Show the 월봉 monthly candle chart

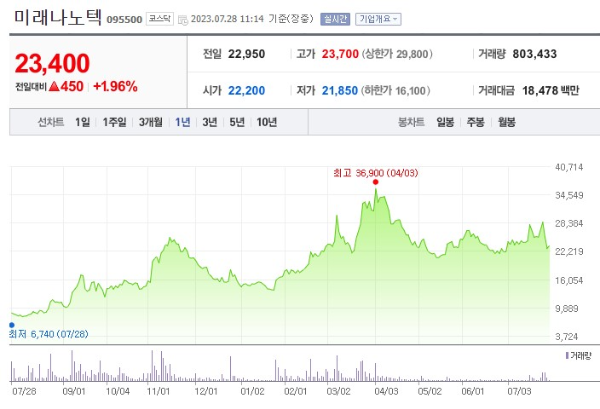(506, 122)
